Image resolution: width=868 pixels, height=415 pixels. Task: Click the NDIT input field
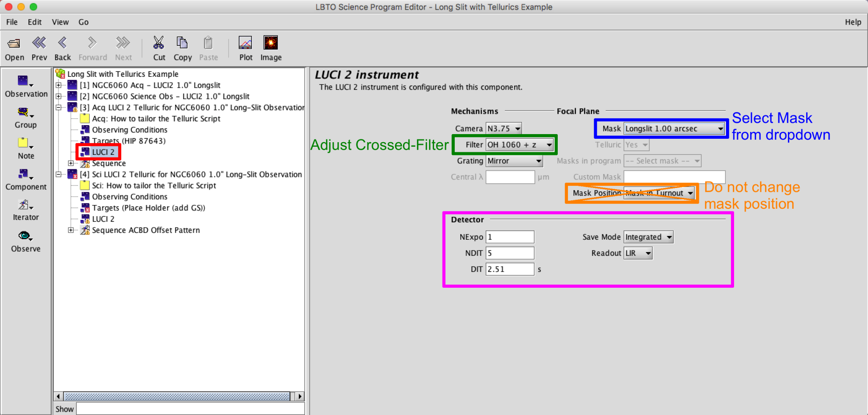coord(510,253)
